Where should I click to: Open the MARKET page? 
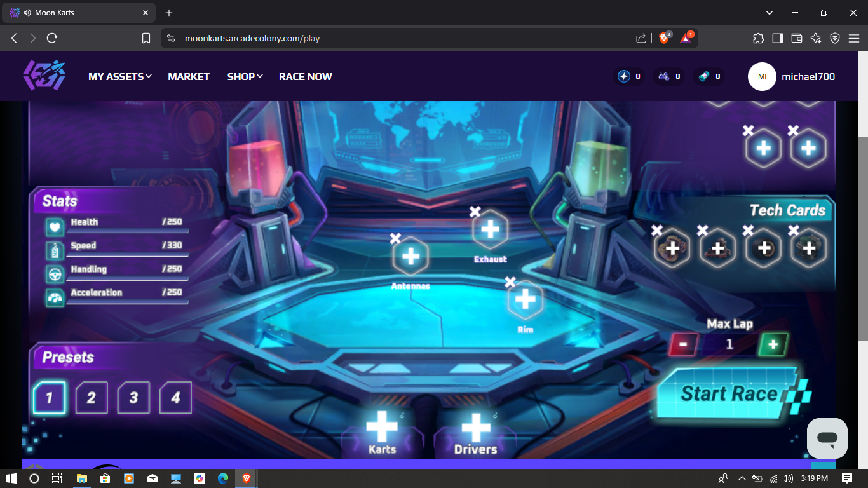pos(189,76)
